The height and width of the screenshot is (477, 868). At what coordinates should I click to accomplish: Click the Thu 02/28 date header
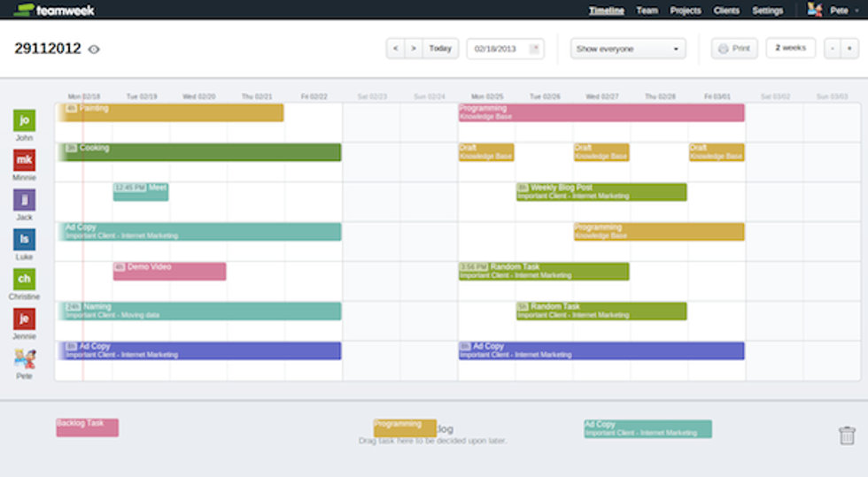[x=660, y=96]
